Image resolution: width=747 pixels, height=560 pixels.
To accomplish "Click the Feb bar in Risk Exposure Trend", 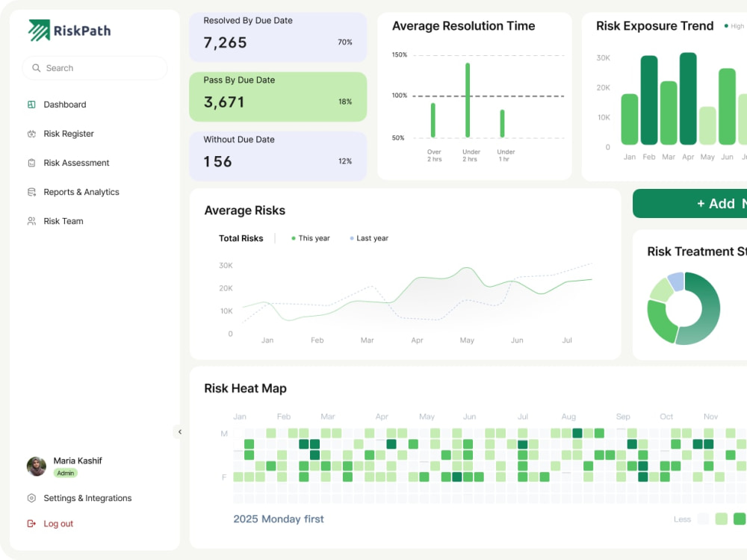I will [649, 100].
